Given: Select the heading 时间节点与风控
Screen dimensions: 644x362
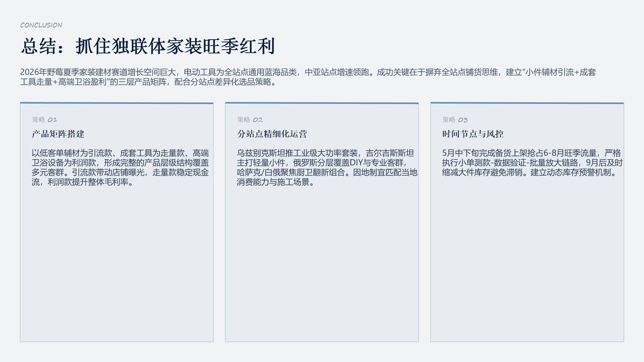Looking at the screenshot, I should point(473,134).
